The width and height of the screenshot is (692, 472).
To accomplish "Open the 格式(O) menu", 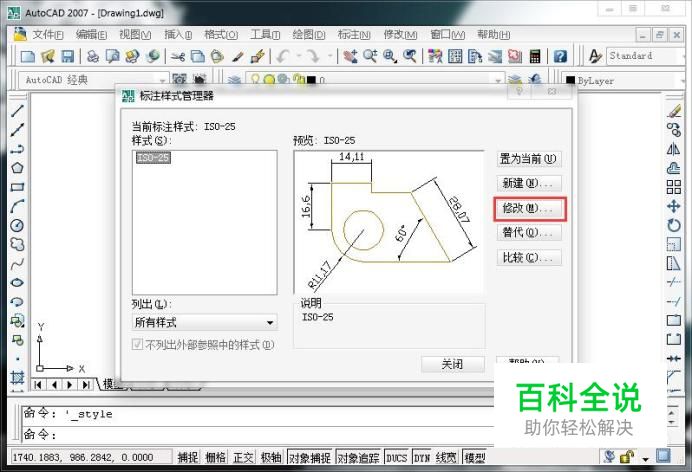I will 221,34.
